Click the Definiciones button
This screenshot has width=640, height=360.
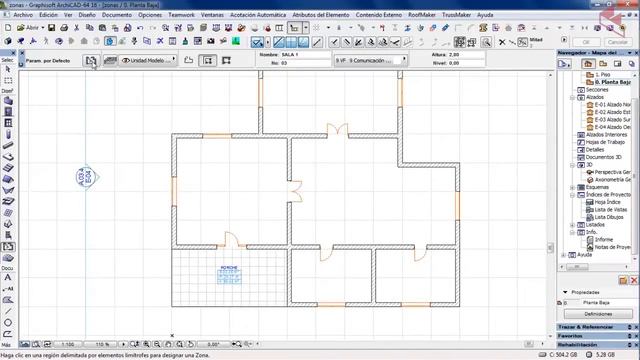point(598,314)
